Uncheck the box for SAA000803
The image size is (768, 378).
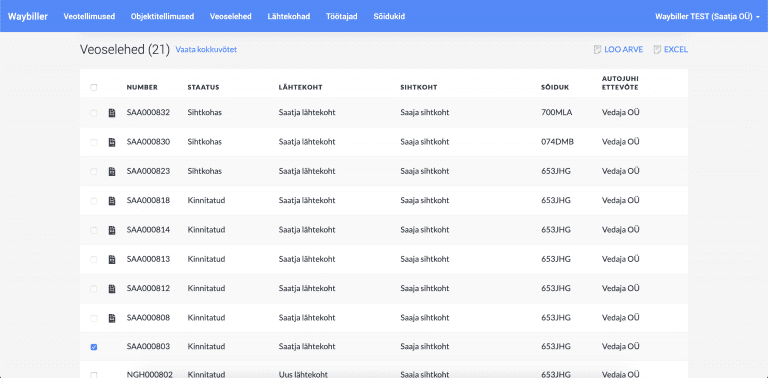[x=94, y=347]
